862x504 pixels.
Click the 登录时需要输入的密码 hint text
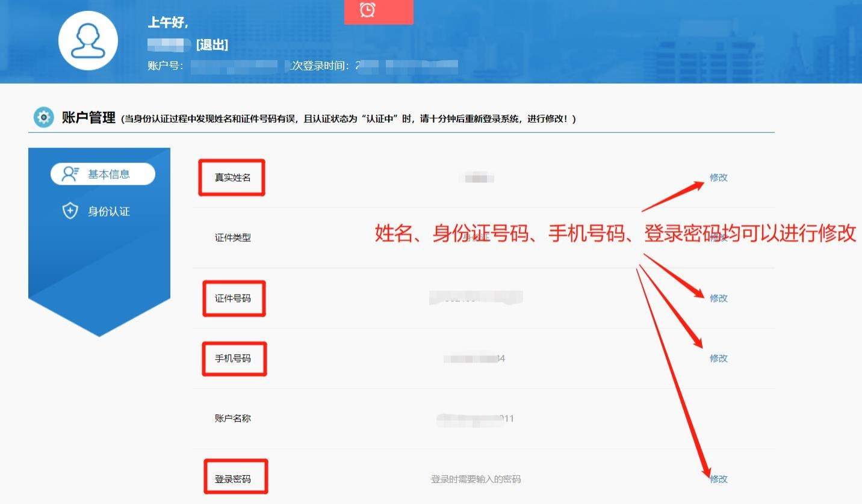(476, 479)
